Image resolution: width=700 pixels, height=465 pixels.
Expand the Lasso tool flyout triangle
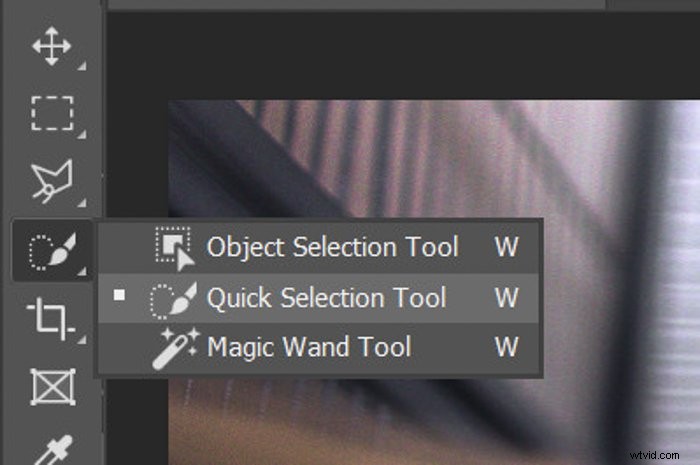82,203
